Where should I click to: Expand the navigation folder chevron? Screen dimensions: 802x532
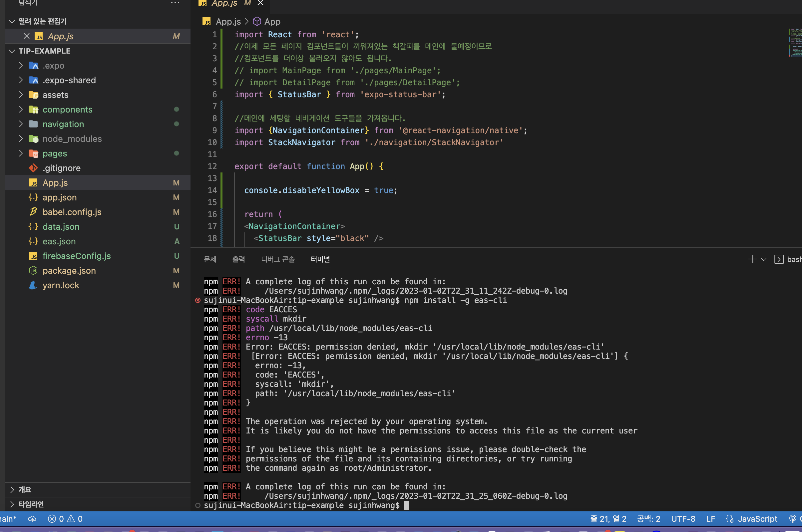click(x=21, y=124)
